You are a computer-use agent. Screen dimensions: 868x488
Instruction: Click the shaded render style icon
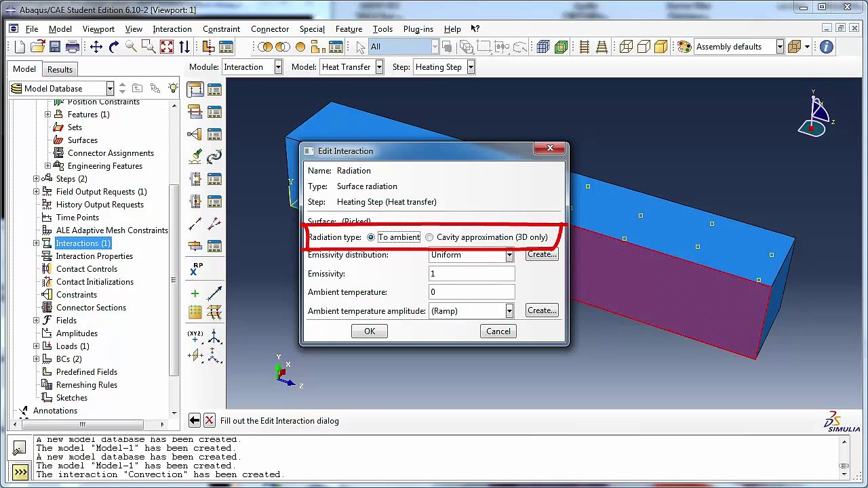[661, 47]
